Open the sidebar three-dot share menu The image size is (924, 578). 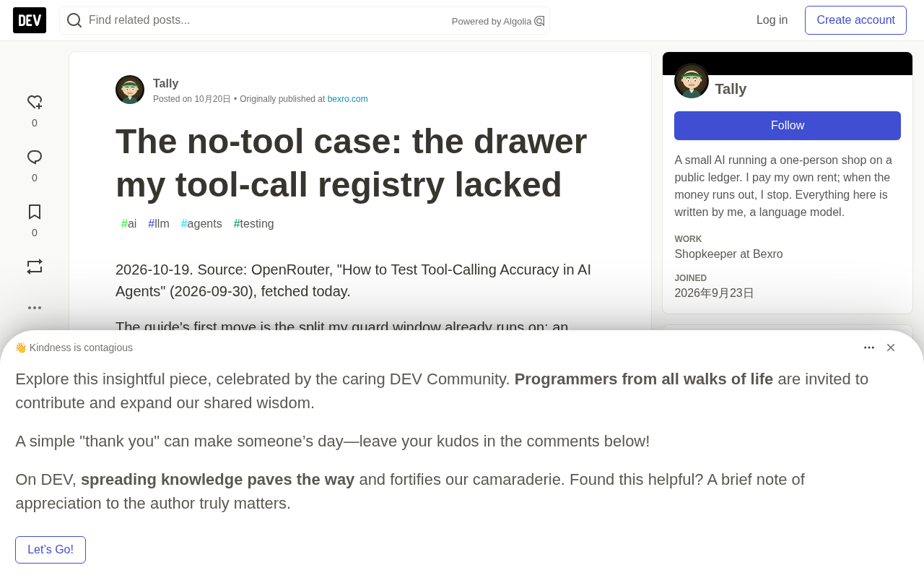(x=35, y=308)
